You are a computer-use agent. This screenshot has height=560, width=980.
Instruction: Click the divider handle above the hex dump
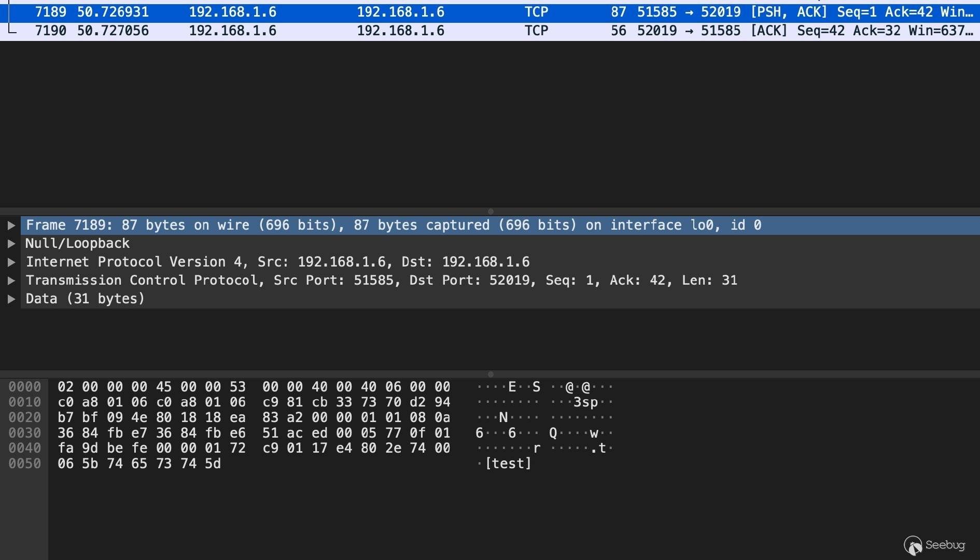(491, 374)
